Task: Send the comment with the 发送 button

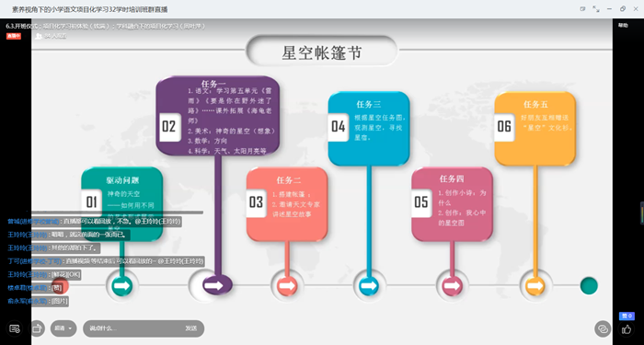Action: [x=191, y=328]
